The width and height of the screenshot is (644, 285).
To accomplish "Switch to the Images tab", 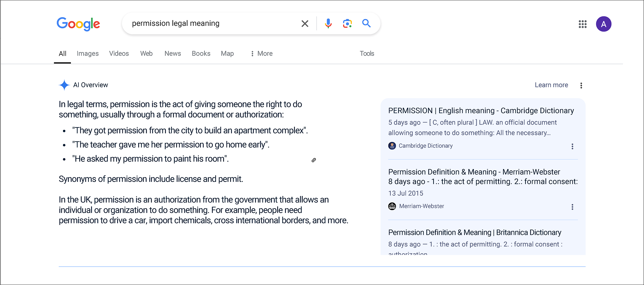I will 88,53.
